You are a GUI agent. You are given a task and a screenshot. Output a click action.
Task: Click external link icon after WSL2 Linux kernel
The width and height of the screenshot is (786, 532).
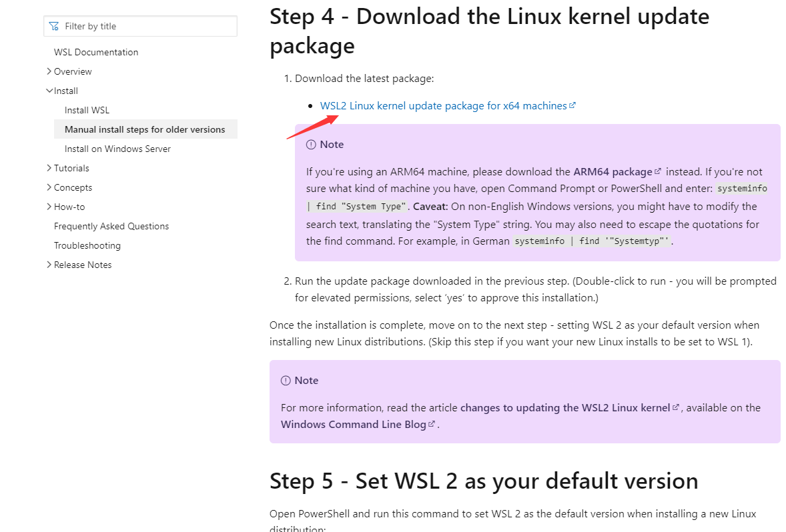pyautogui.click(x=676, y=407)
